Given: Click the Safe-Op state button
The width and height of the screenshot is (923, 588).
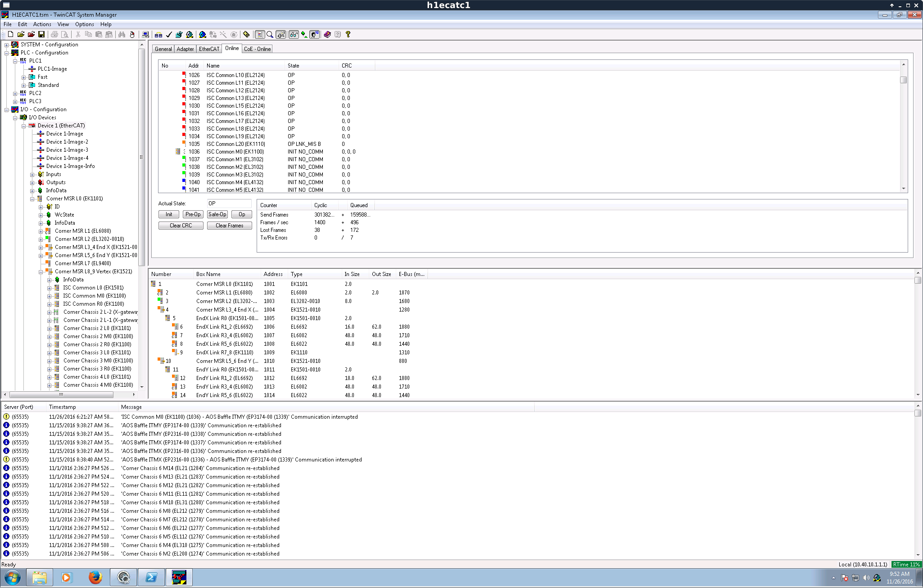Looking at the screenshot, I should (x=217, y=214).
